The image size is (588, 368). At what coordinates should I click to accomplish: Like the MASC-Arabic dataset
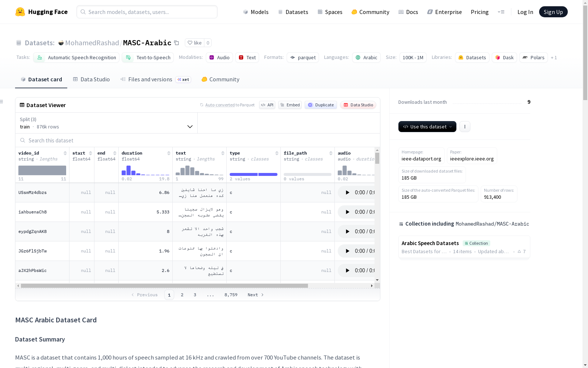pos(194,43)
